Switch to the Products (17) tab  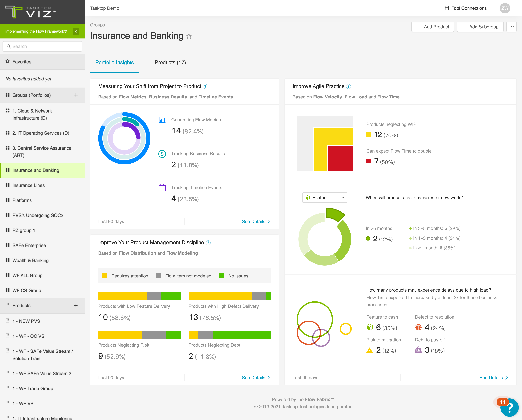pos(170,62)
